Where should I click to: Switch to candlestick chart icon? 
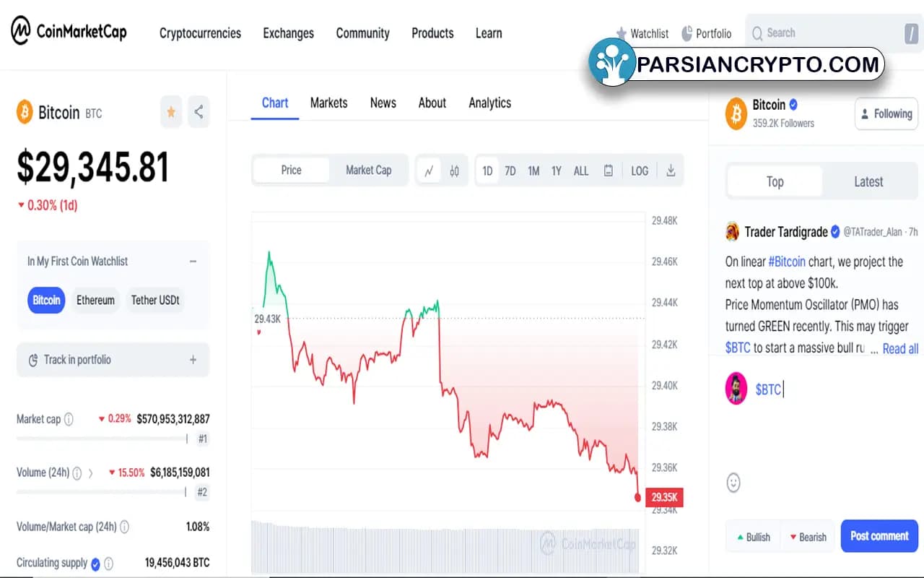coord(454,171)
